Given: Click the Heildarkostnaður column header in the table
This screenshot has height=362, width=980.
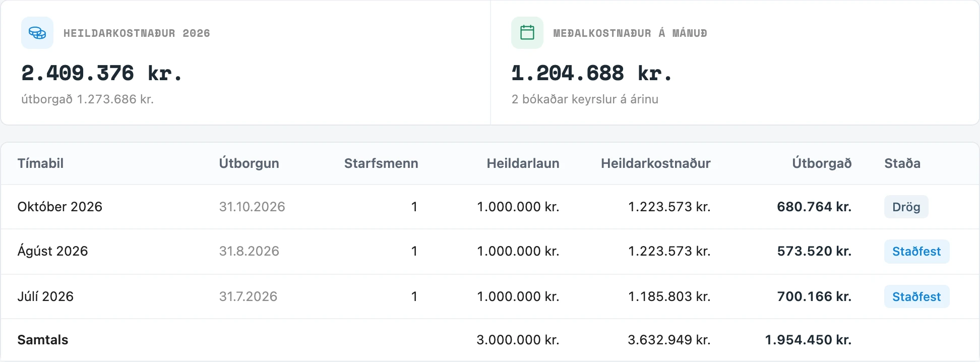Looking at the screenshot, I should [655, 163].
